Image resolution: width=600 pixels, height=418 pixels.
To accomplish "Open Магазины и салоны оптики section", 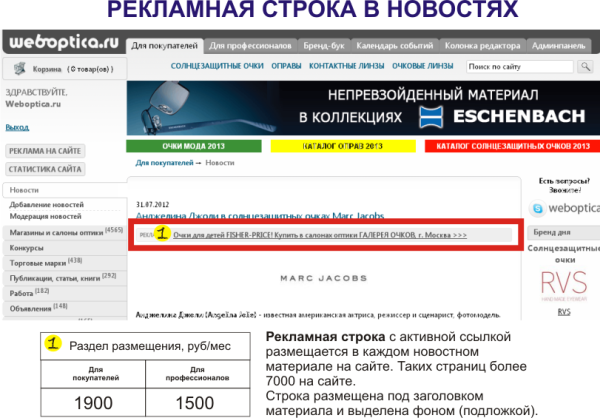I will click(x=65, y=232).
